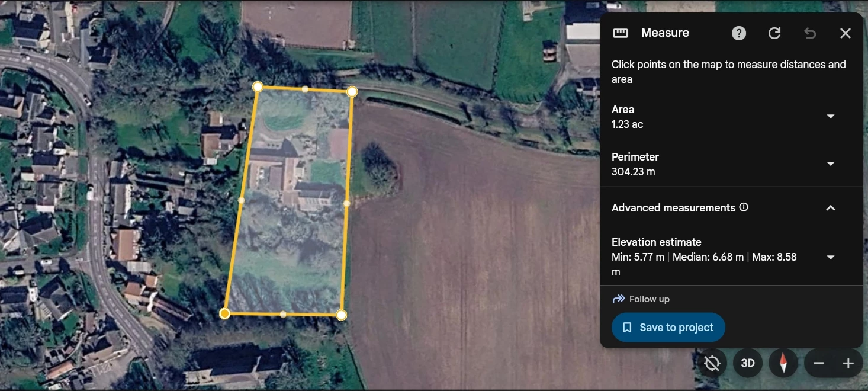Viewport: 868px width, 391px height.
Task: Click the midpoint handle on polygon's top edge
Action: tap(305, 89)
